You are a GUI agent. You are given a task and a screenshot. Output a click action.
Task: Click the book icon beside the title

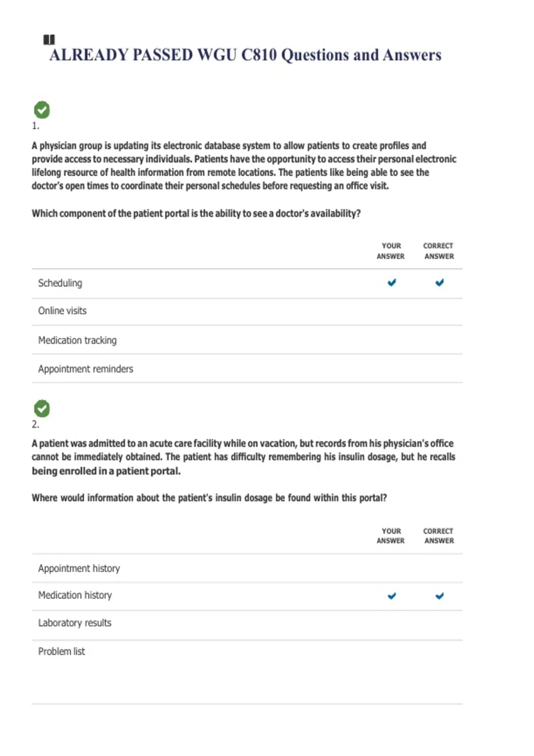pyautogui.click(x=49, y=40)
